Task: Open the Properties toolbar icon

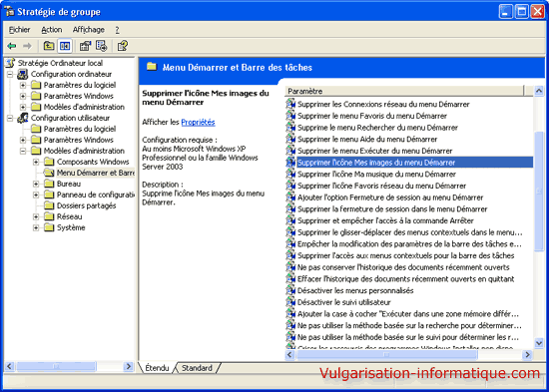Action: [x=85, y=46]
